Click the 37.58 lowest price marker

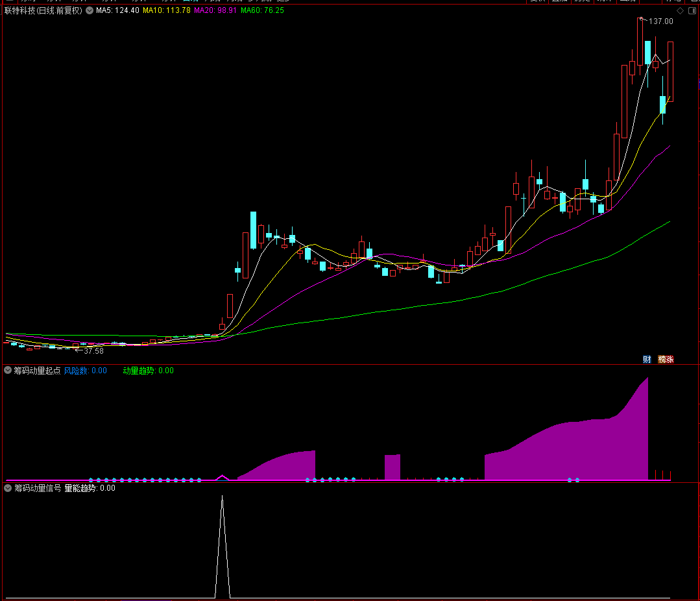pos(93,351)
